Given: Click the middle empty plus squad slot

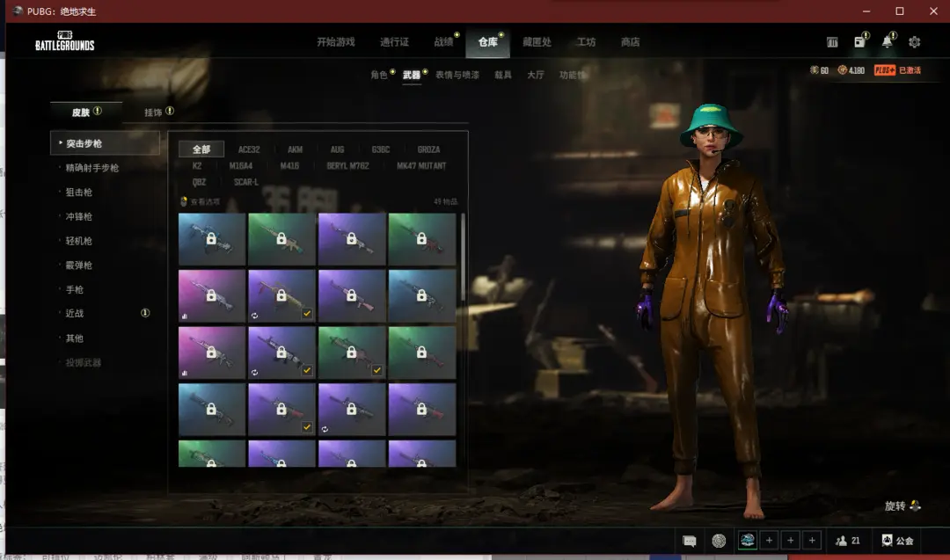Looking at the screenshot, I should (791, 540).
